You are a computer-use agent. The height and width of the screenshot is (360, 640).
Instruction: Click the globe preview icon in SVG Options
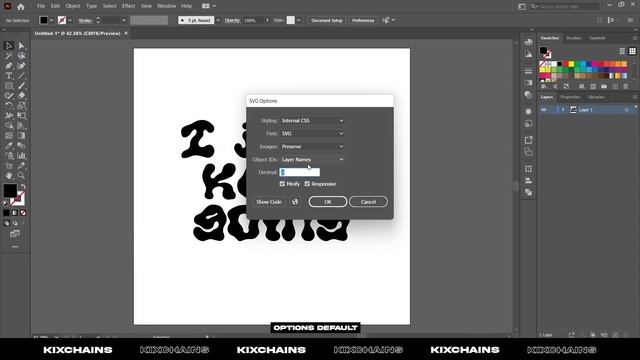[295, 202]
